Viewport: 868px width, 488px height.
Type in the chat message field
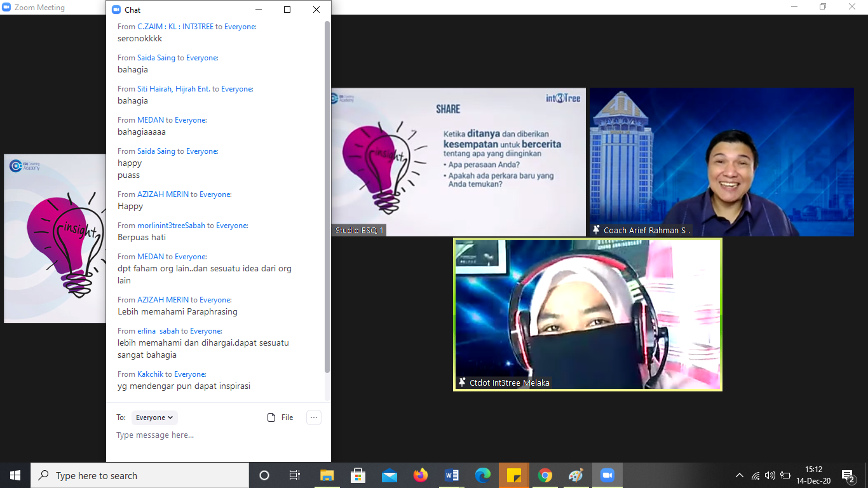click(216, 435)
